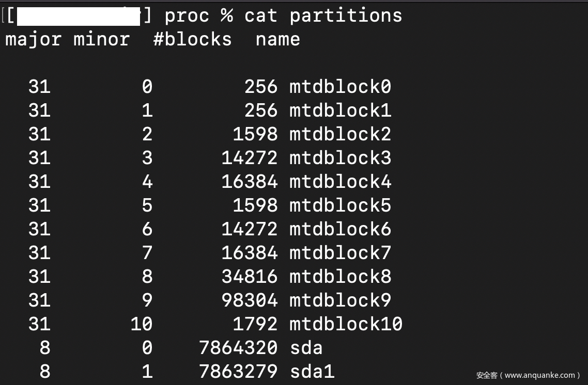Viewport: 588px width, 385px height.
Task: Click on the mtdblock3 entry
Action: (340, 158)
